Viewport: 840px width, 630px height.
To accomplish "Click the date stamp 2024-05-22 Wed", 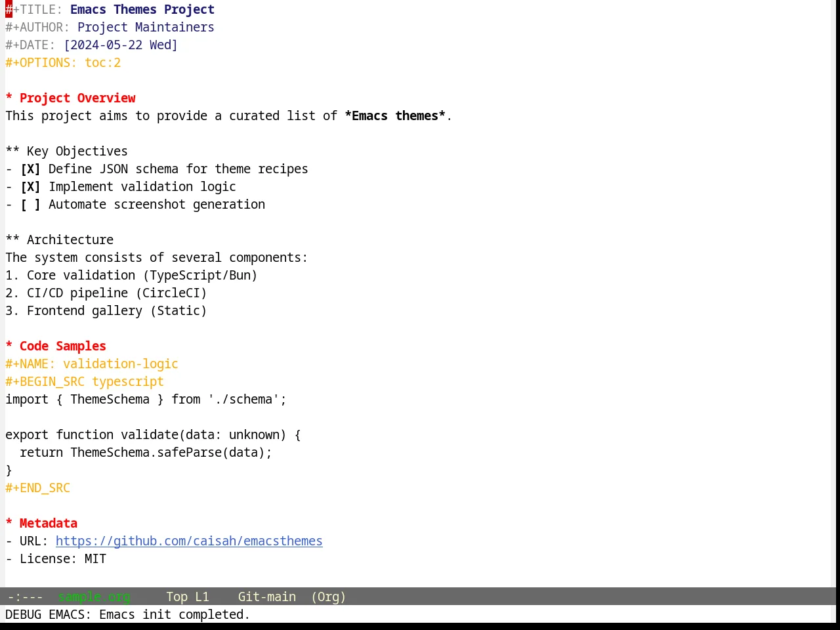I will (x=121, y=45).
